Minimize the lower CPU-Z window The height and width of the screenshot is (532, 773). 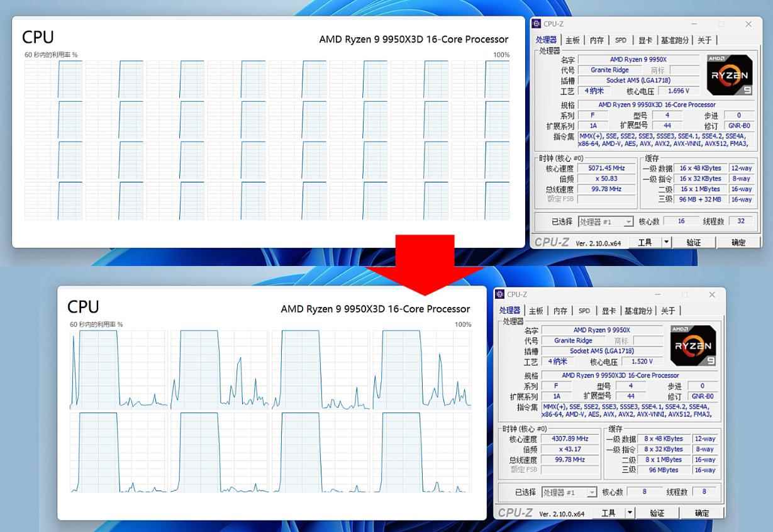[x=659, y=294]
